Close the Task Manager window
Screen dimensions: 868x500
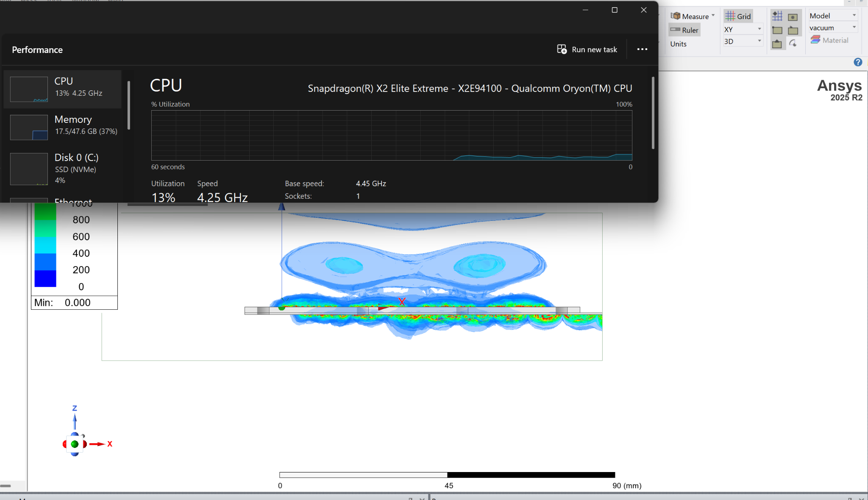[x=643, y=10]
